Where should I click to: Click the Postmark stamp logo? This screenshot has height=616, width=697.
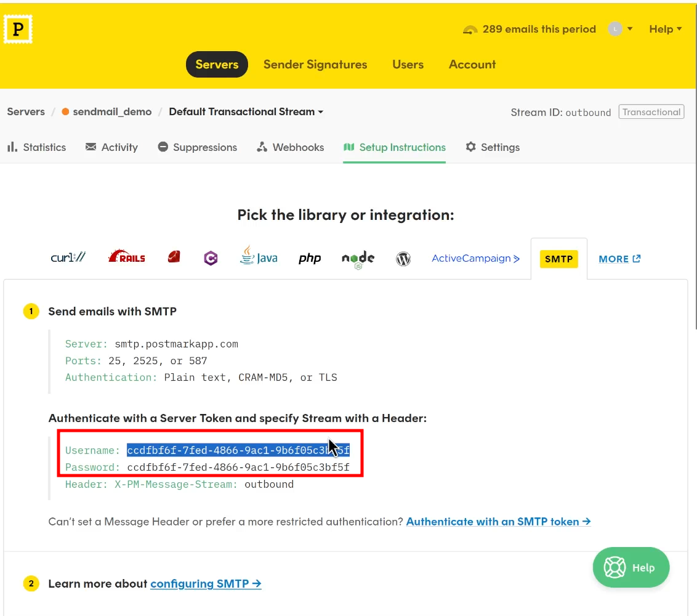[x=18, y=30]
